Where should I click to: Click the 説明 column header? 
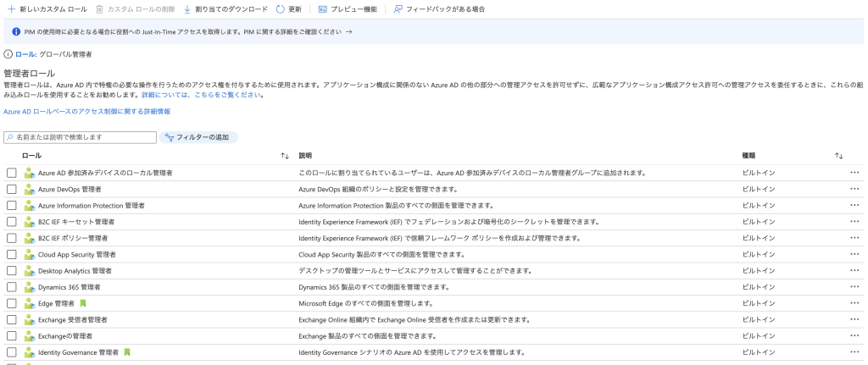pyautogui.click(x=305, y=156)
